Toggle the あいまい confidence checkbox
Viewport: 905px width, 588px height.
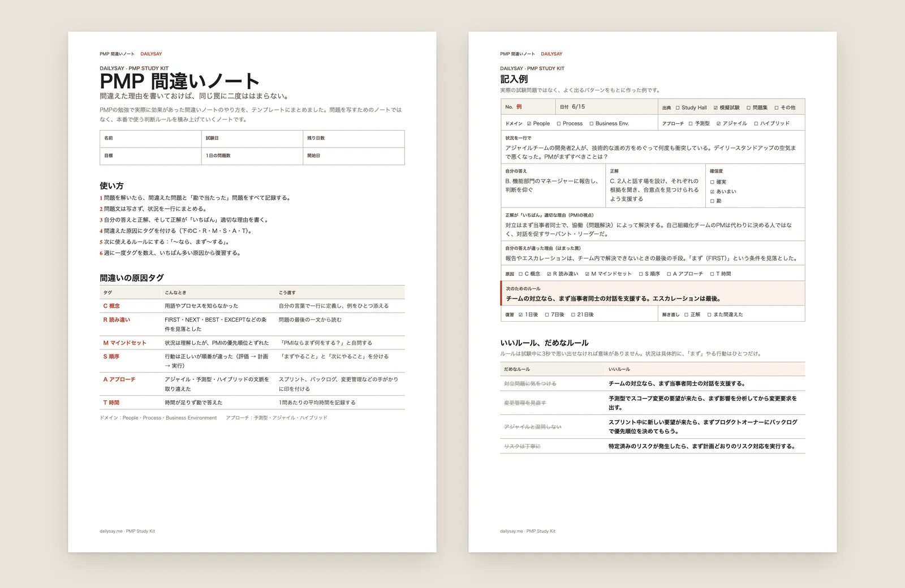click(x=712, y=192)
